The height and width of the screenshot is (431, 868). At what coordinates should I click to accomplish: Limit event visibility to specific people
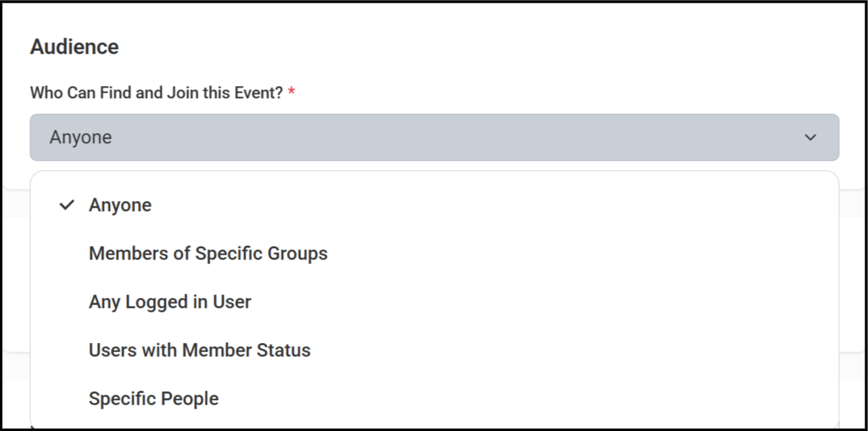pyautogui.click(x=154, y=399)
